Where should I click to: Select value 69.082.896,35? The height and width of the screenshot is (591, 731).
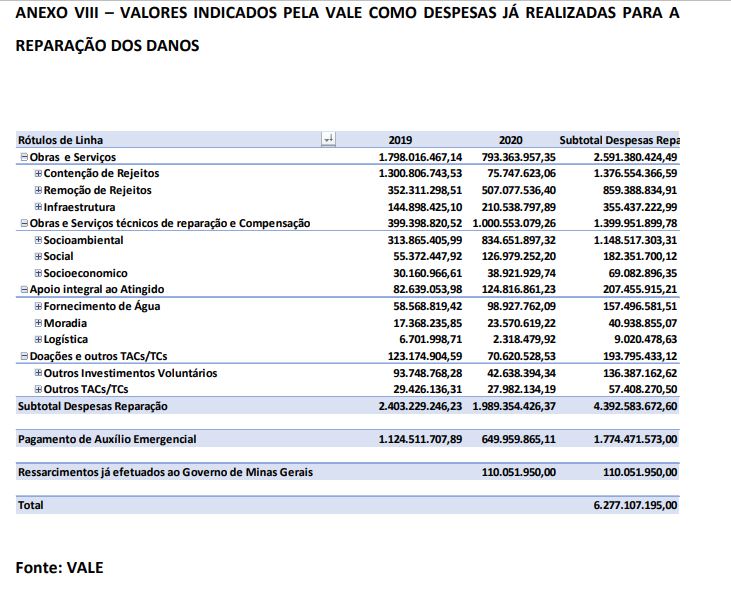point(643,273)
